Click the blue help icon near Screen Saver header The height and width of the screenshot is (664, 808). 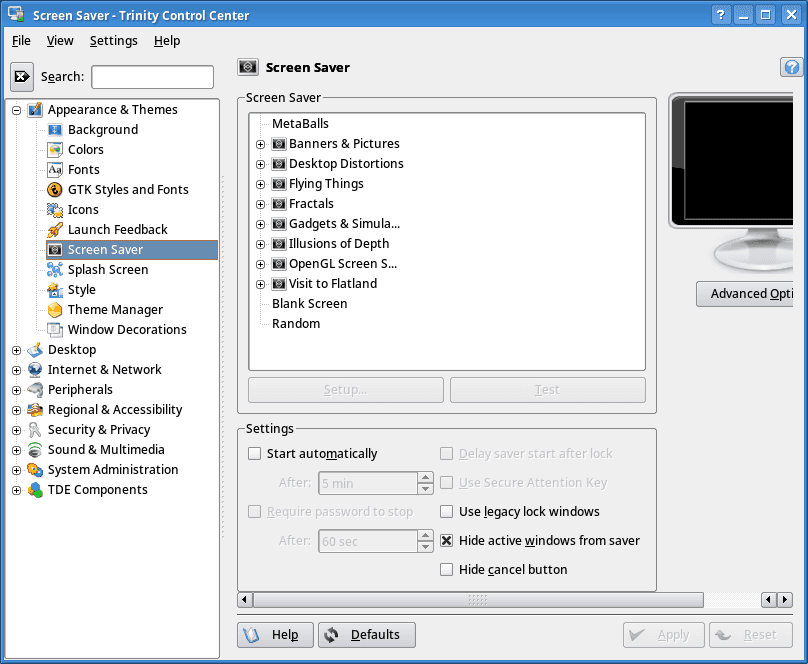pyautogui.click(x=792, y=67)
